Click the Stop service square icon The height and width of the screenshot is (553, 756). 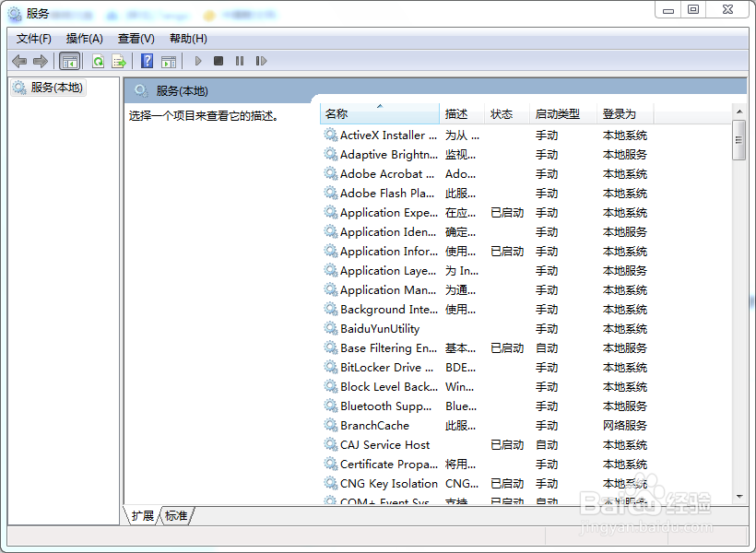coord(219,61)
